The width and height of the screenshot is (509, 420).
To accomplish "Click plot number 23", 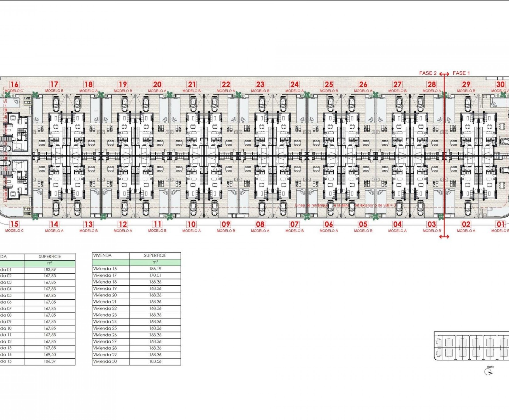I will tap(260, 84).
